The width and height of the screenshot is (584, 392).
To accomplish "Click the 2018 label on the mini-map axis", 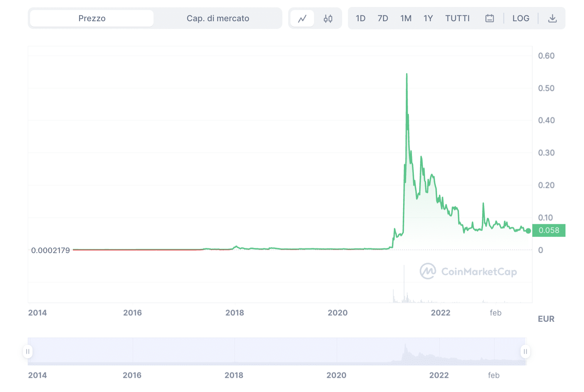I will click(x=235, y=375).
